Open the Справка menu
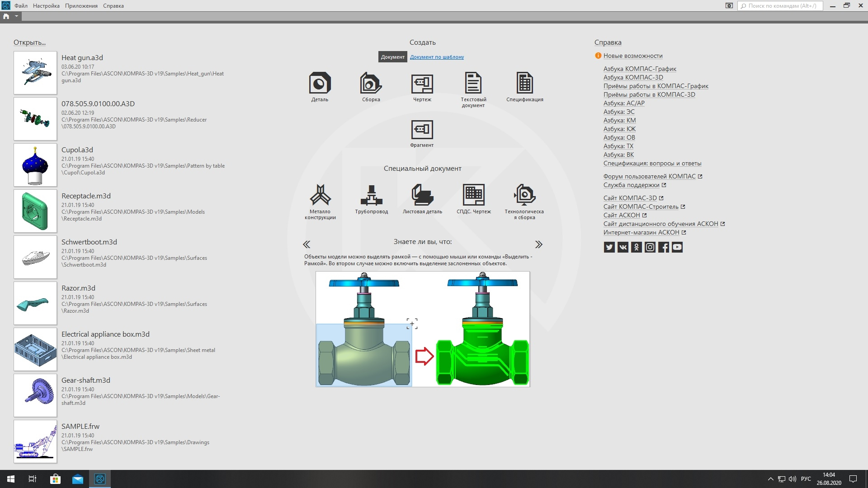The image size is (868, 488). (x=113, y=6)
